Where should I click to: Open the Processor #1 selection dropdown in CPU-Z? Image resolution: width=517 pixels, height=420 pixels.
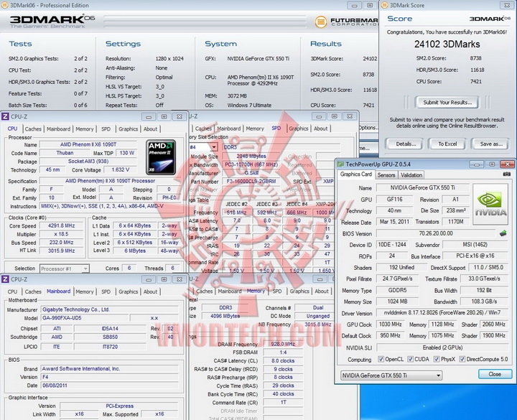click(65, 269)
